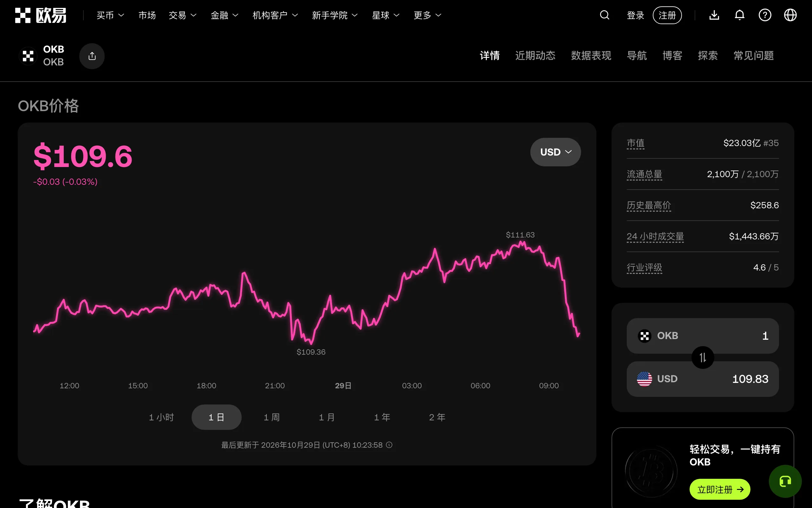Select the 2 年 chart range

(x=437, y=417)
